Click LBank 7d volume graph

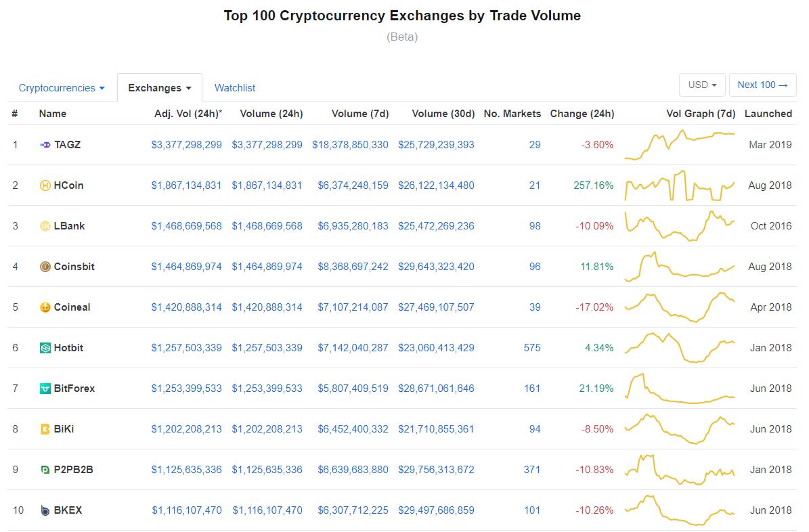[x=680, y=226]
